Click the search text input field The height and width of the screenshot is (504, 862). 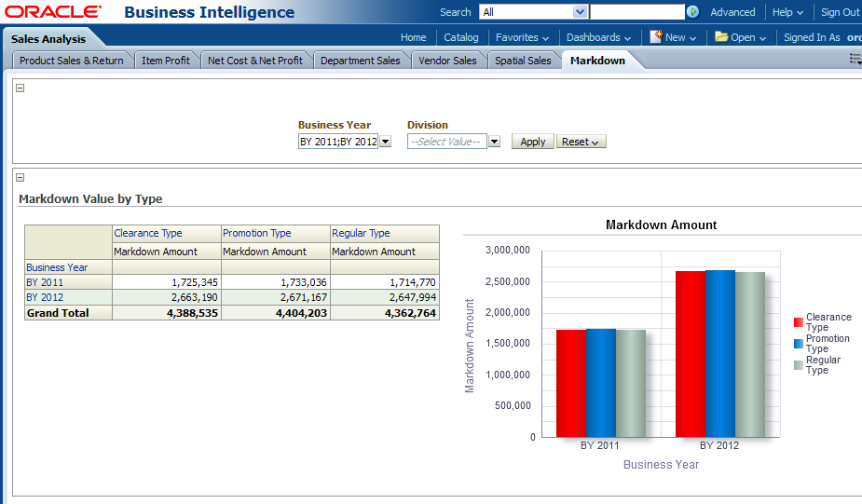point(636,12)
